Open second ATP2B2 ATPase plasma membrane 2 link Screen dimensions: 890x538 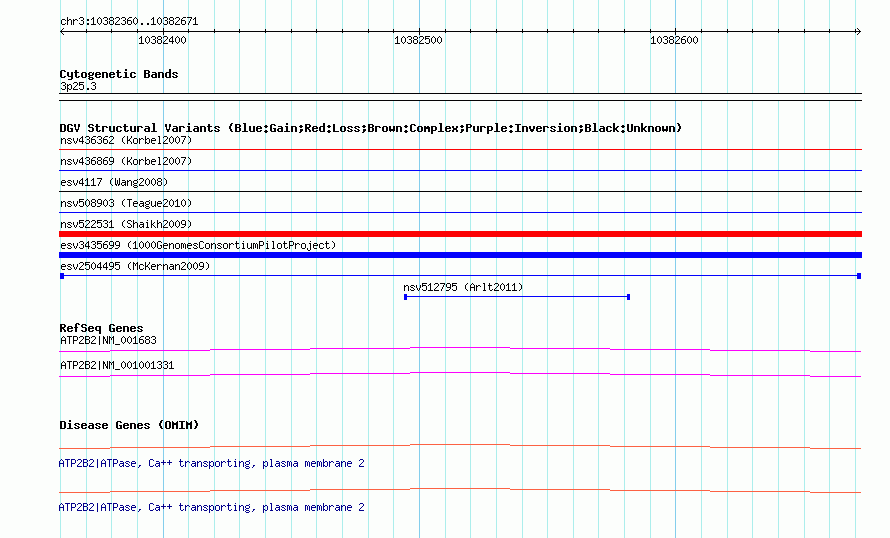pyautogui.click(x=212, y=507)
